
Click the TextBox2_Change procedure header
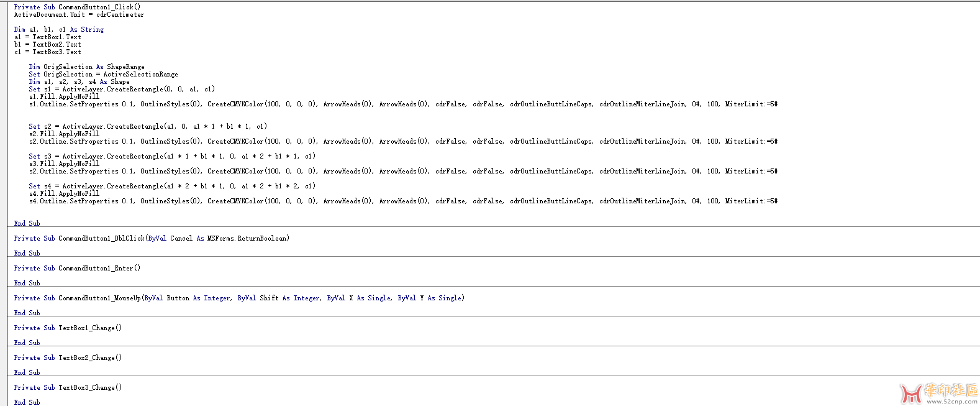[x=68, y=358]
